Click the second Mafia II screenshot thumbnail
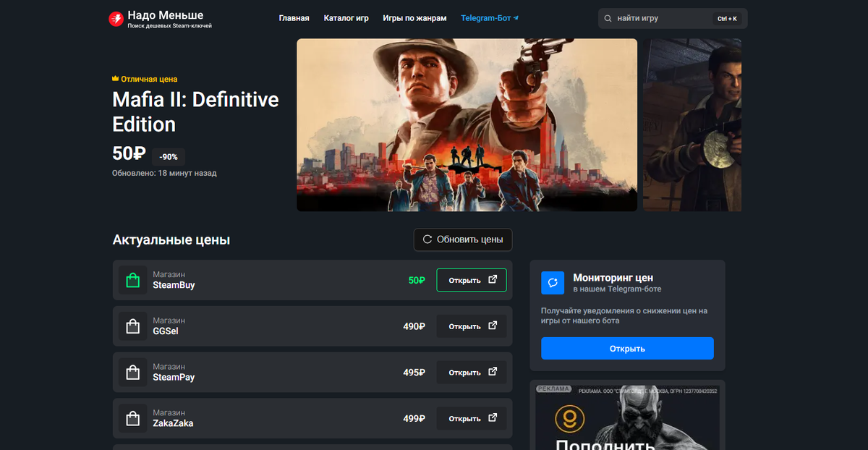The height and width of the screenshot is (450, 868). point(692,125)
